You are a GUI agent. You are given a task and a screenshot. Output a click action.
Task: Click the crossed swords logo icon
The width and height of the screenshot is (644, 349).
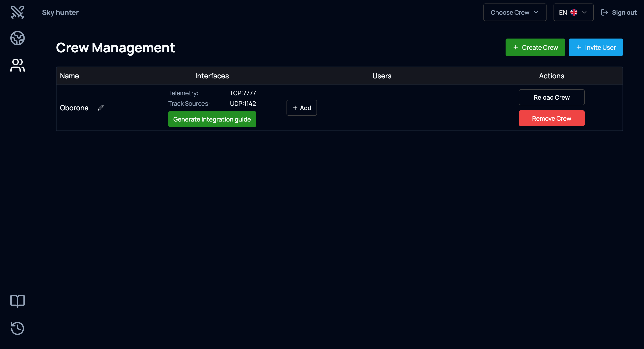pos(18,12)
